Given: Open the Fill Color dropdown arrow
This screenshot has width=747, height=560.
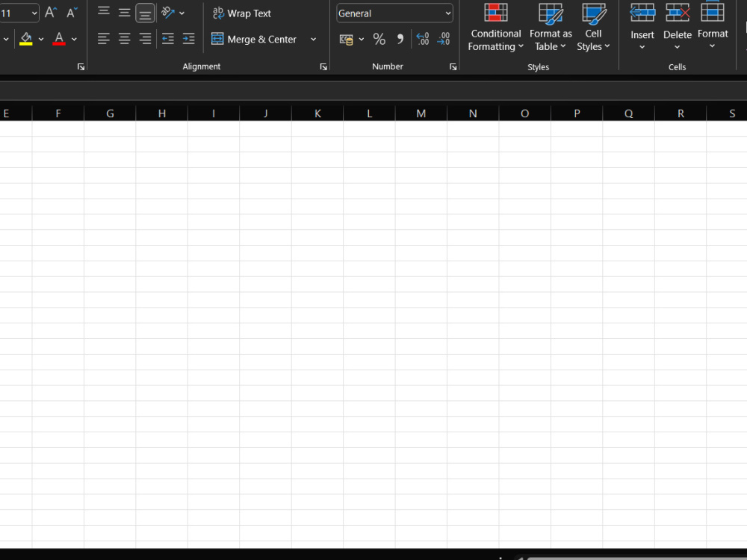Looking at the screenshot, I should [41, 39].
